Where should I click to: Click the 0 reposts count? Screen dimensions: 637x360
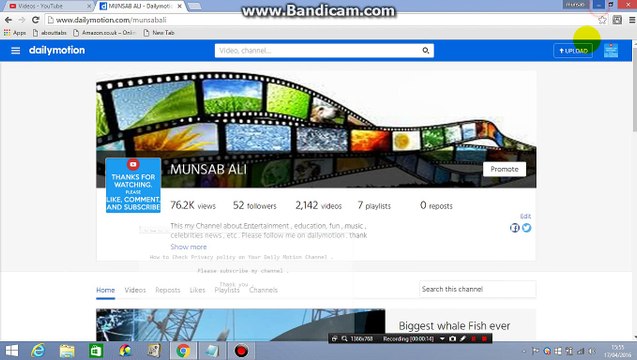(x=436, y=206)
